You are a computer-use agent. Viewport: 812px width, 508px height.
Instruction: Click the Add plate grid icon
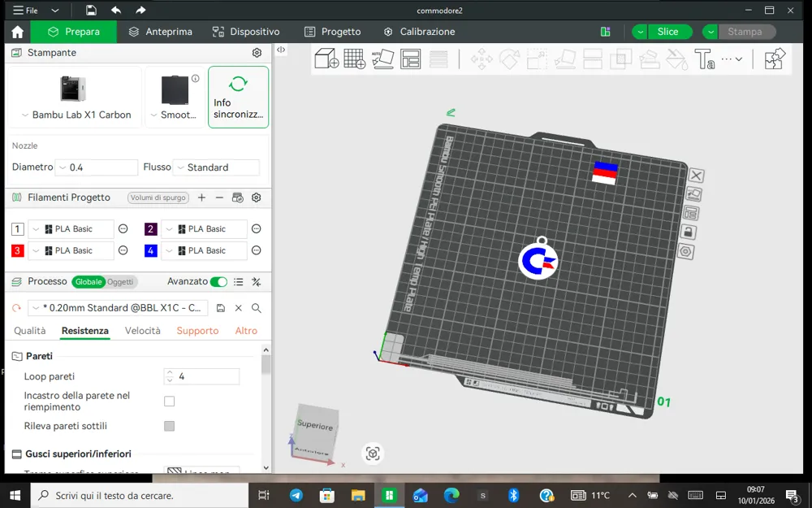click(355, 59)
